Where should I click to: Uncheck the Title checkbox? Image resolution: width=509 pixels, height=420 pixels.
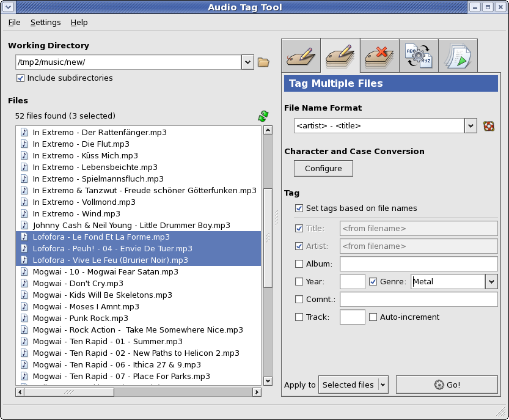point(299,229)
